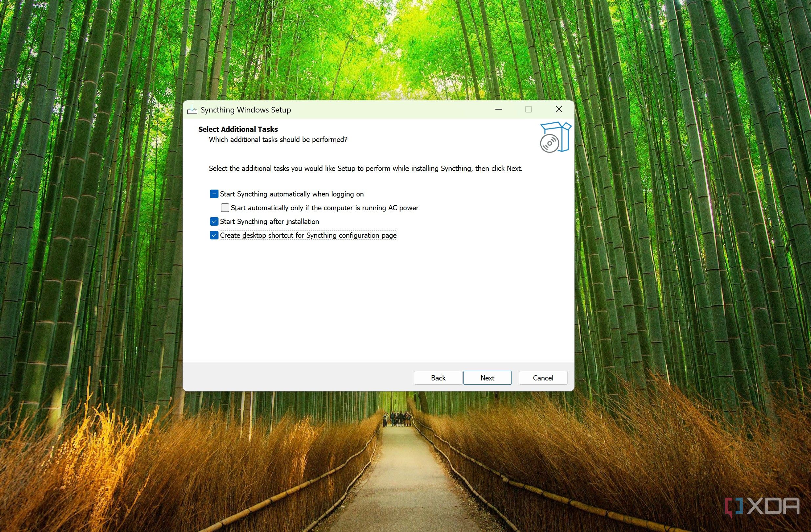Uncheck 'Start Syncthing after installation' checkbox

pyautogui.click(x=214, y=222)
